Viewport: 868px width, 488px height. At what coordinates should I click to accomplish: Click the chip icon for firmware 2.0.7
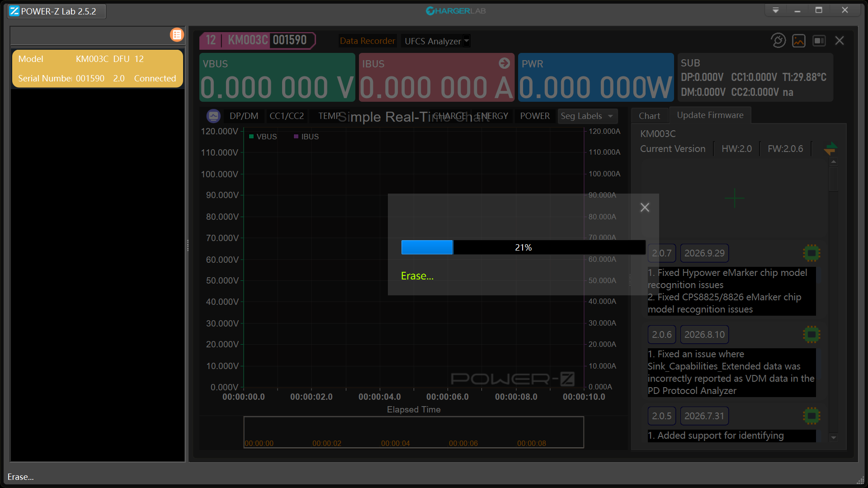[x=811, y=253]
